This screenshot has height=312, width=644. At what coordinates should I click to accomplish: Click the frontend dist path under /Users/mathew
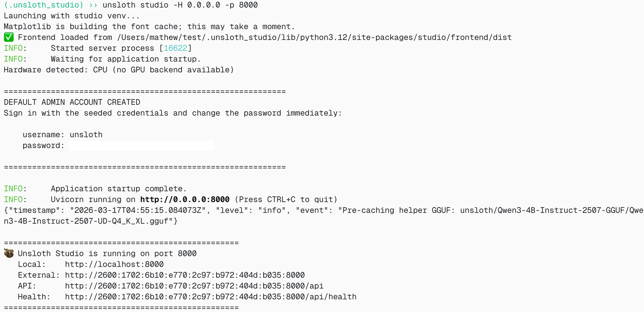point(314,37)
